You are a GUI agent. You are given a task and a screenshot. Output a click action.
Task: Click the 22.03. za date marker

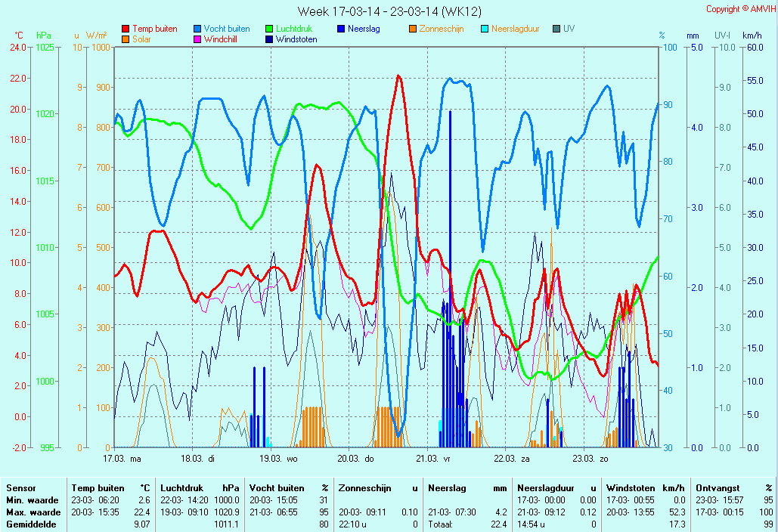click(x=512, y=458)
